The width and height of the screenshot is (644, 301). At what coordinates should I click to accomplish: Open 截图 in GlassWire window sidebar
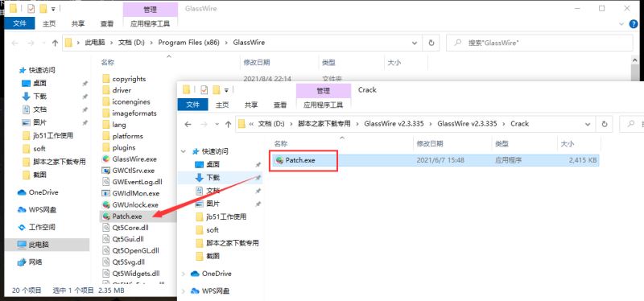tap(39, 175)
